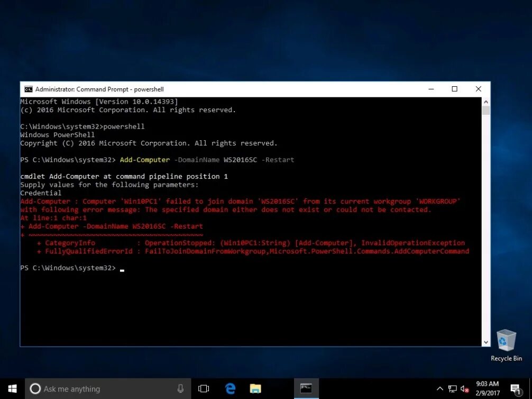Open the clock showing 9:03 AM
Viewport: 532px width, 399px height.
[x=487, y=389]
